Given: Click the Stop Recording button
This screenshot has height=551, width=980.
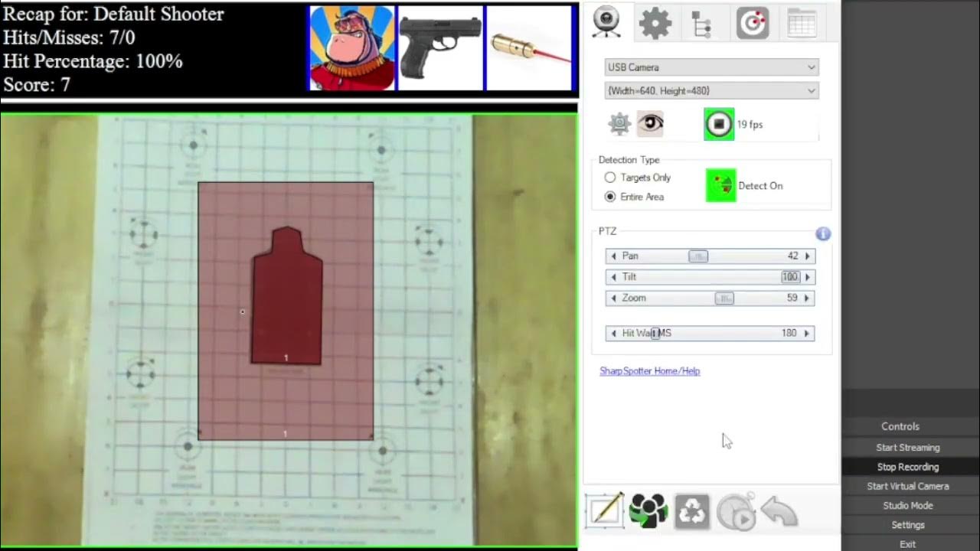Looking at the screenshot, I should click(x=908, y=467).
